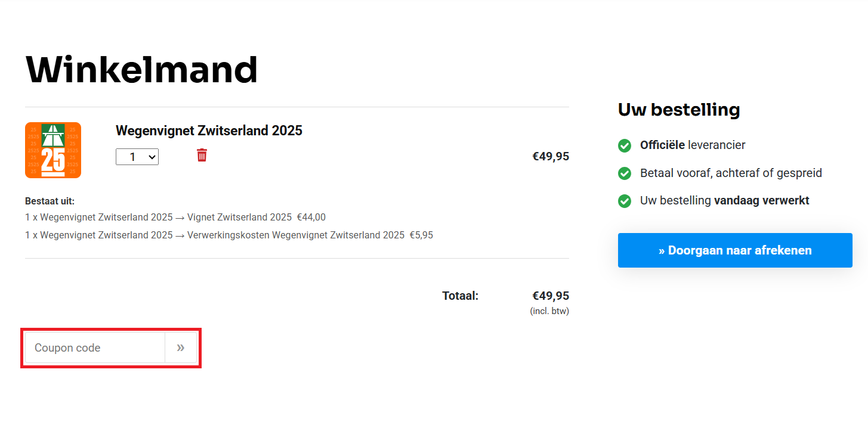Click the green check beside Officiële leverancier
The width and height of the screenshot is (868, 447).
point(625,145)
